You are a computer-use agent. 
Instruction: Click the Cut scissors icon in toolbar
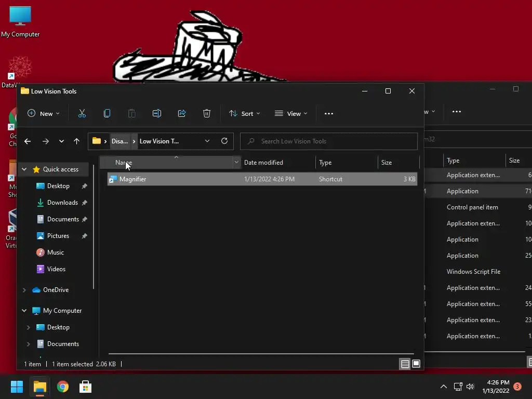click(82, 113)
